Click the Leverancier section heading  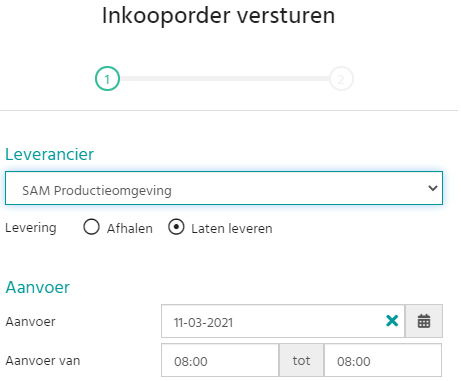tap(50, 154)
